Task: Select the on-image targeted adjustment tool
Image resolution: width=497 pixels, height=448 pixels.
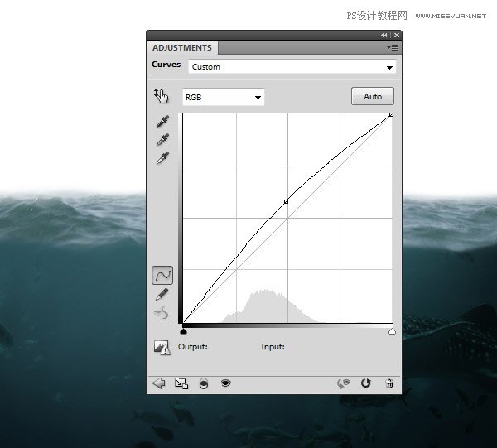Action: coord(161,96)
